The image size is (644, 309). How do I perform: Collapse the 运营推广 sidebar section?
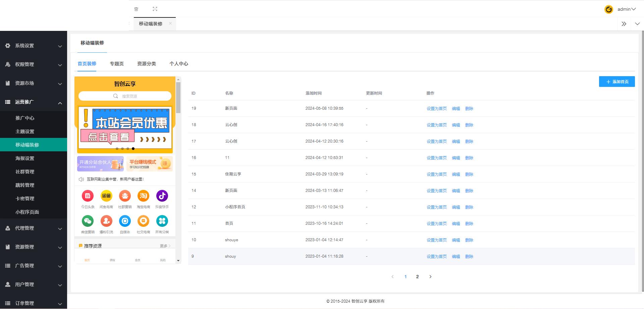(x=34, y=102)
